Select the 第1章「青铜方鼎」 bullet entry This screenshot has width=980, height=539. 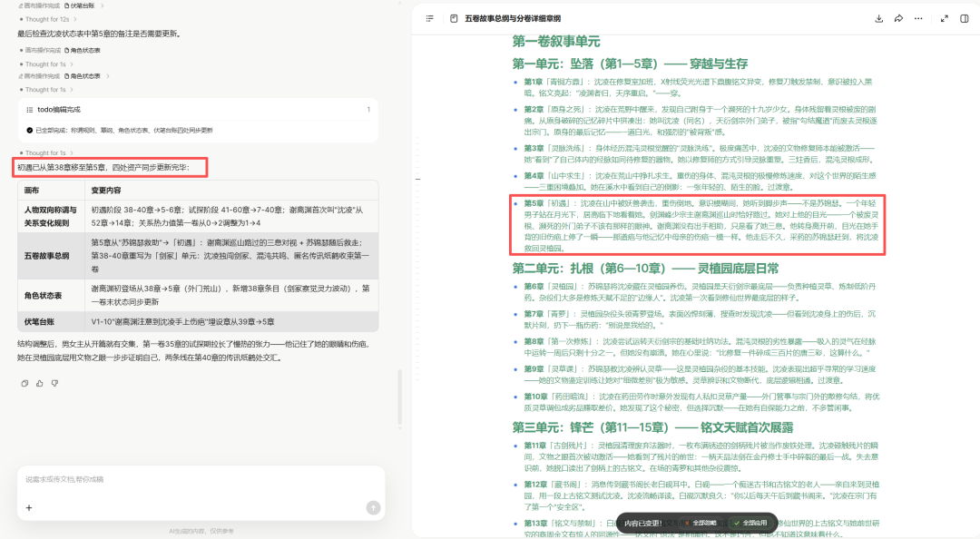coord(697,87)
